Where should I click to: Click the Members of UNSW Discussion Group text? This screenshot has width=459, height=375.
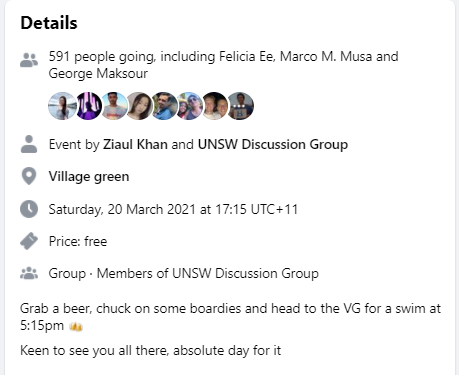[208, 273]
